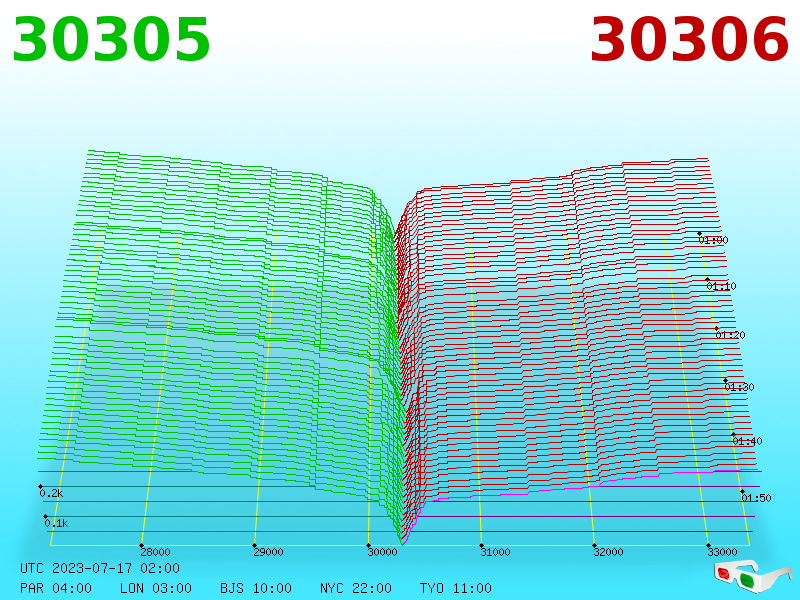The image size is (800, 600).
Task: Click the red ask price 30306
Action: 689,40
